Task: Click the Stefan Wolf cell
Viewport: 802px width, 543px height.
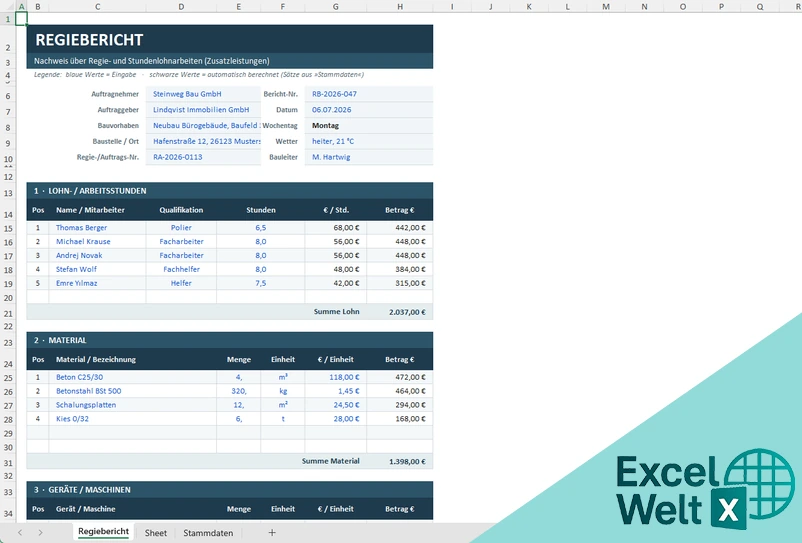Action: (97, 269)
